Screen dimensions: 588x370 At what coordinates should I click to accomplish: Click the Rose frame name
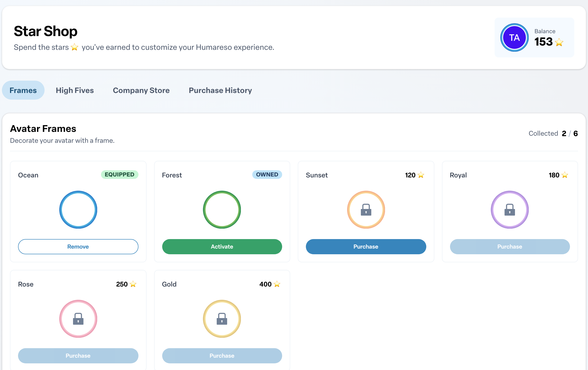click(x=26, y=284)
